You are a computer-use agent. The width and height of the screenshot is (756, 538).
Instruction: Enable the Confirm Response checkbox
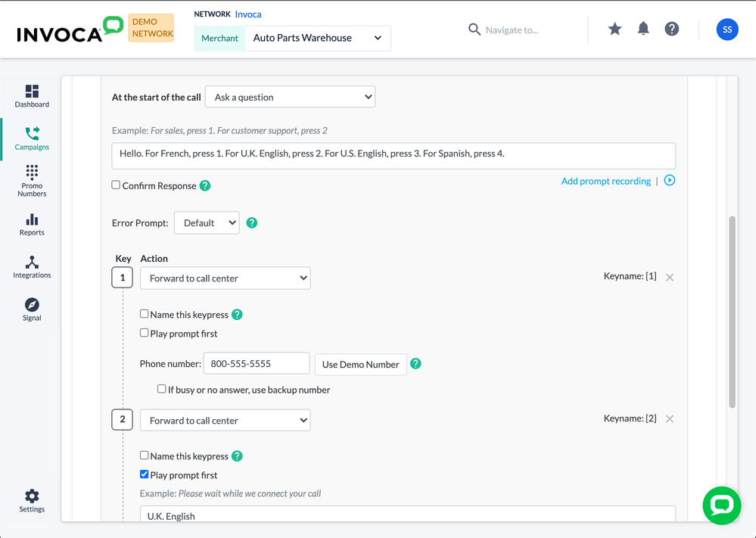pos(116,185)
